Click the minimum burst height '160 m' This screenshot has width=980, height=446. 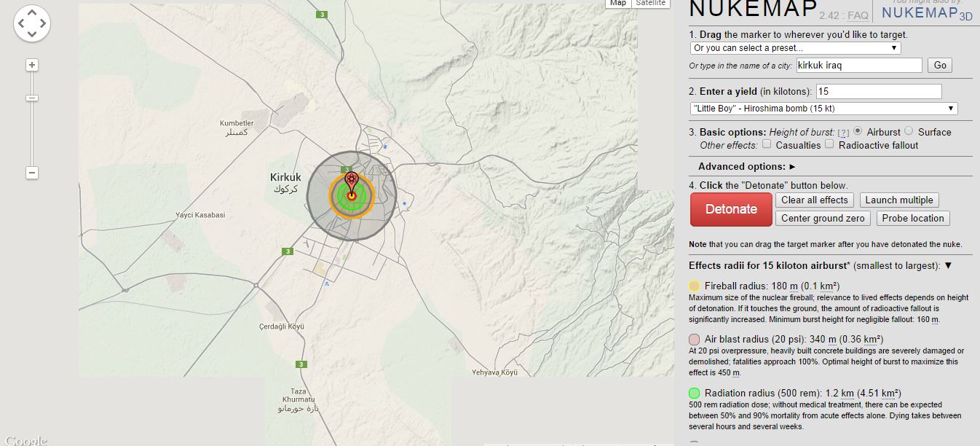tap(927, 319)
